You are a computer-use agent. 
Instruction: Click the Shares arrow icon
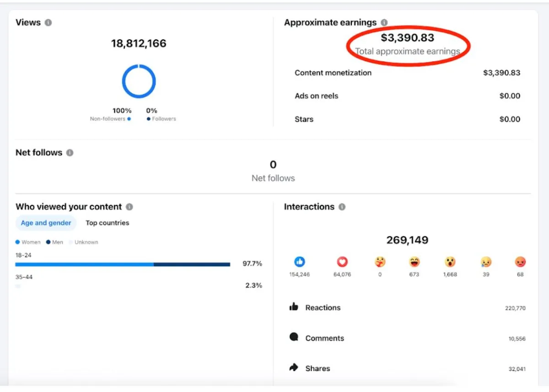pos(294,368)
